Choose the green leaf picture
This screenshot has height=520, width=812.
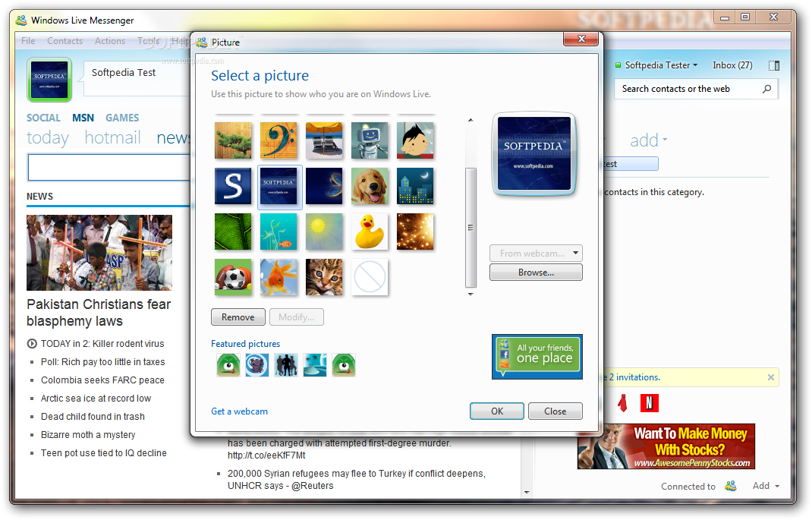click(x=233, y=232)
